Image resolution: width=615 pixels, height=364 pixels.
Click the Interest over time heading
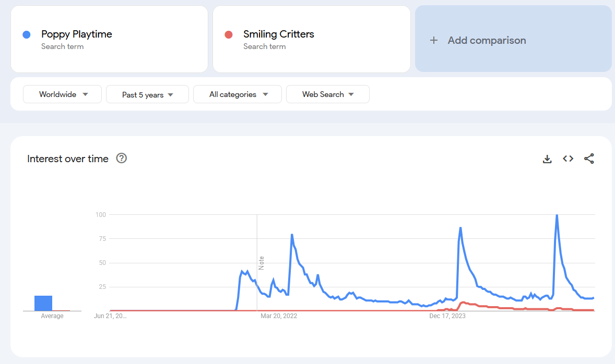(x=68, y=159)
